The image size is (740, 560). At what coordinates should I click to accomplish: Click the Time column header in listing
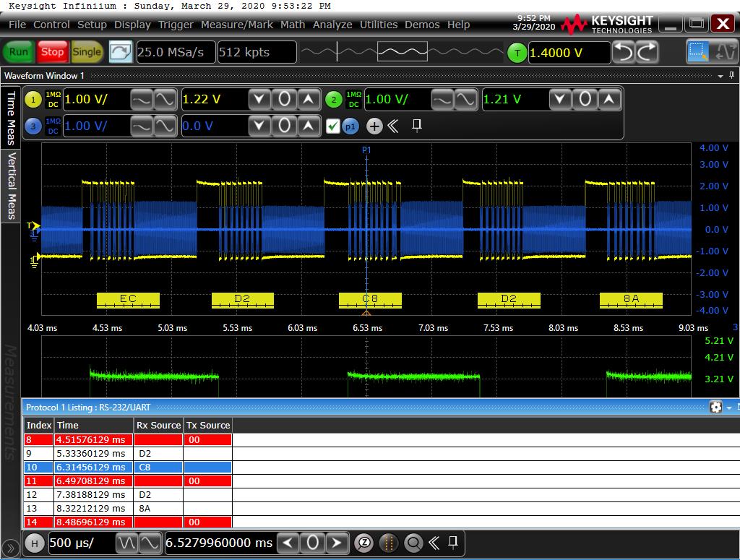[x=68, y=425]
